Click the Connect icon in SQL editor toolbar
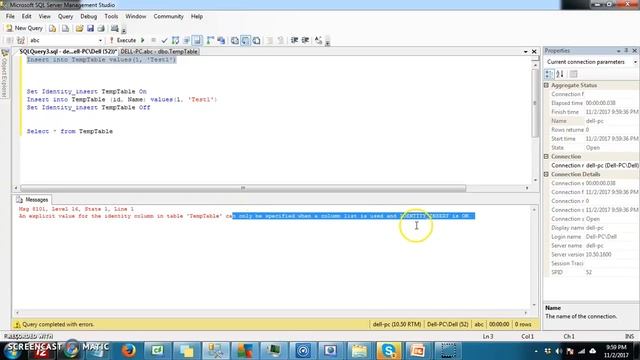 pos(9,40)
